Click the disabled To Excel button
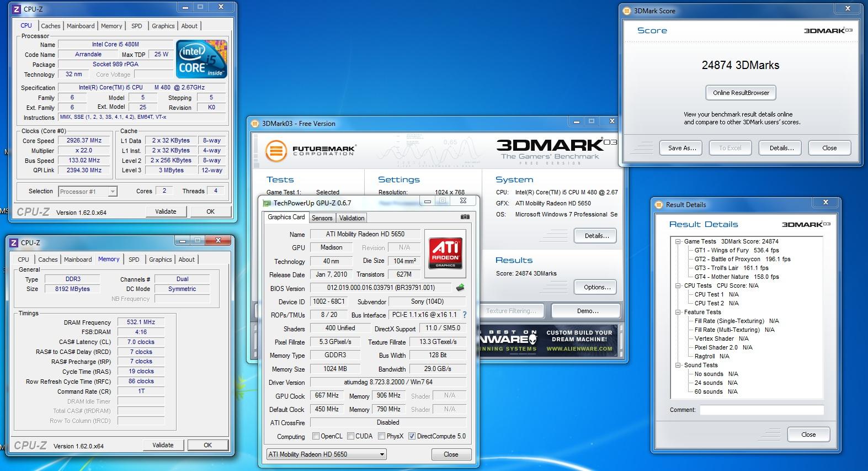The height and width of the screenshot is (471, 868). 730,148
